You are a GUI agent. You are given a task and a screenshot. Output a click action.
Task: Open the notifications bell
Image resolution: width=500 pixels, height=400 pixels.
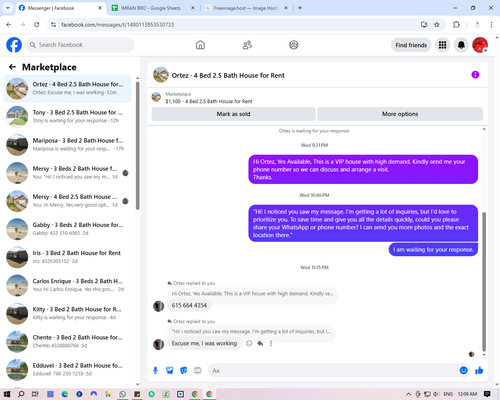(x=461, y=45)
